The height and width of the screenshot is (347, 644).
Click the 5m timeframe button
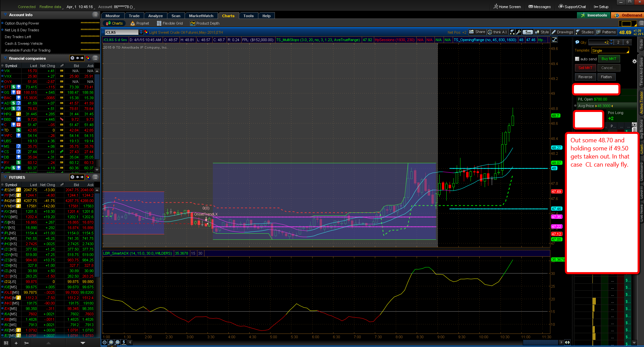coord(528,32)
